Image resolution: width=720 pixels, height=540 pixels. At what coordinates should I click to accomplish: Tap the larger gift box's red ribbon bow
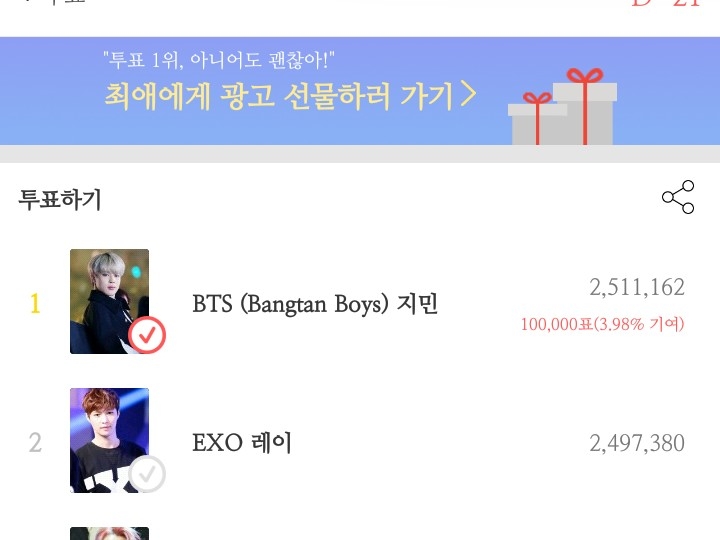pos(585,75)
